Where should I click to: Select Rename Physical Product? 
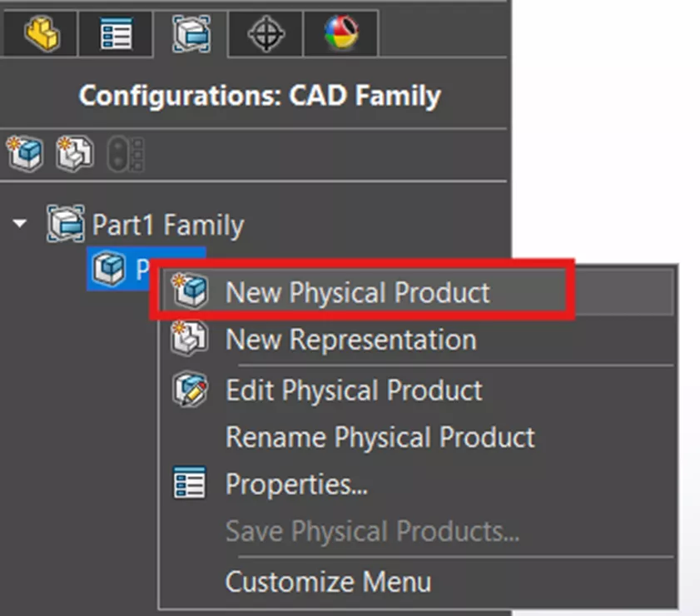pyautogui.click(x=380, y=436)
